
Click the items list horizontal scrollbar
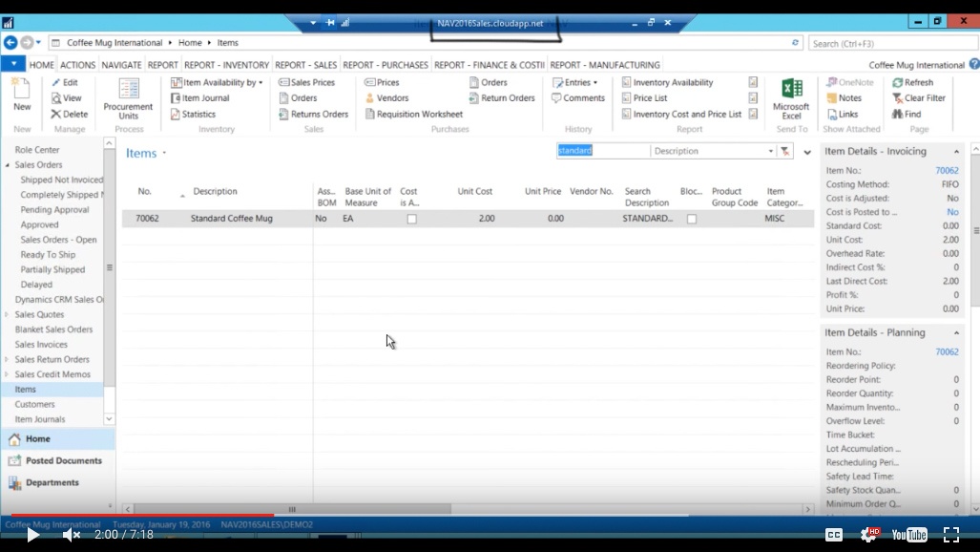[292, 509]
